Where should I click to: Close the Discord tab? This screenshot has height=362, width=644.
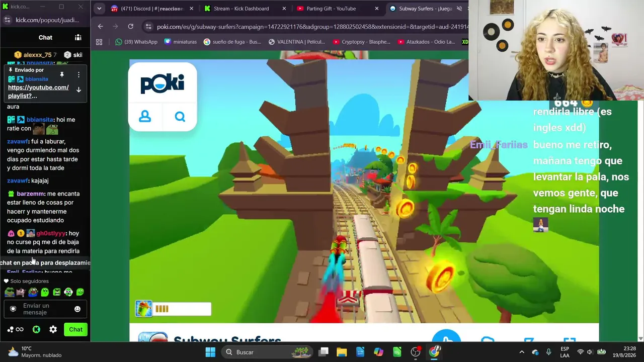[191, 9]
